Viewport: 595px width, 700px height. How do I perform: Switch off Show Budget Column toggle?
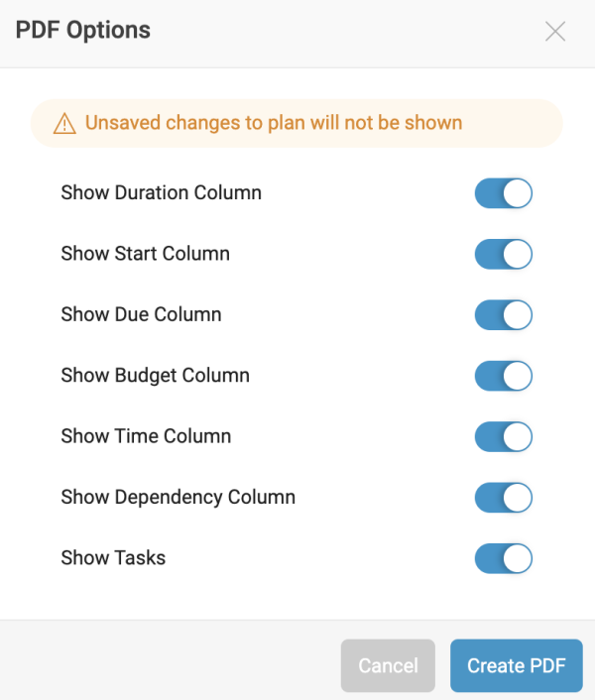coord(504,376)
